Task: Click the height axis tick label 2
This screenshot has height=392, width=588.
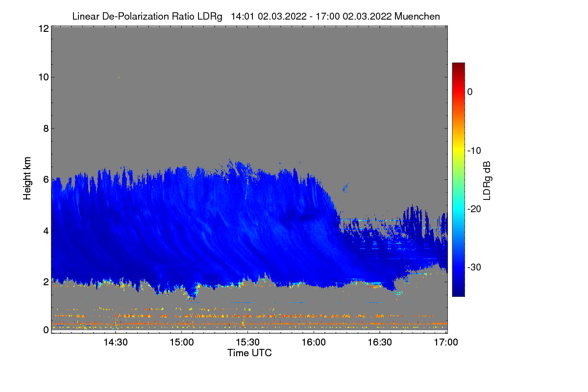Action: [x=45, y=282]
